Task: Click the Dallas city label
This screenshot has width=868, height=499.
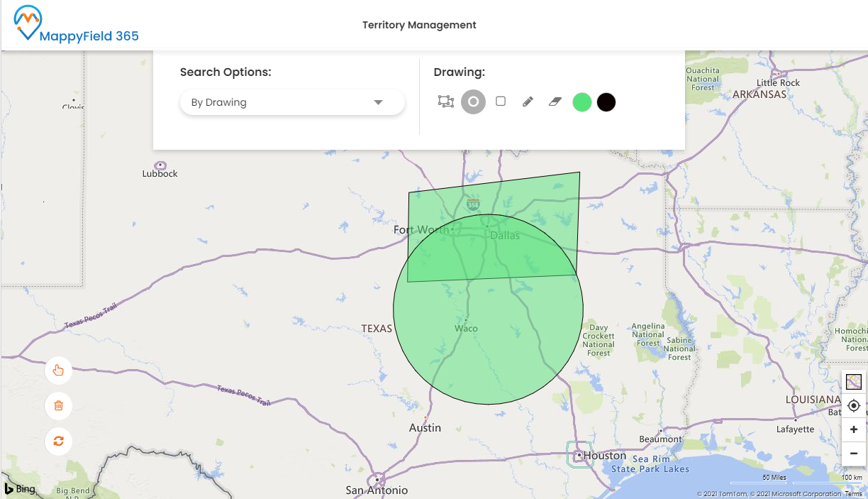Action: [505, 235]
